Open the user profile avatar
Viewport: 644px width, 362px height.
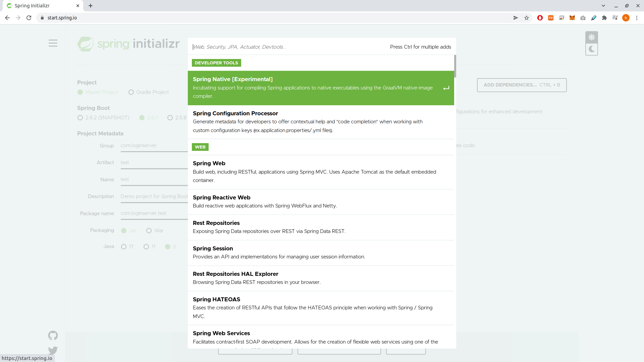(626, 18)
